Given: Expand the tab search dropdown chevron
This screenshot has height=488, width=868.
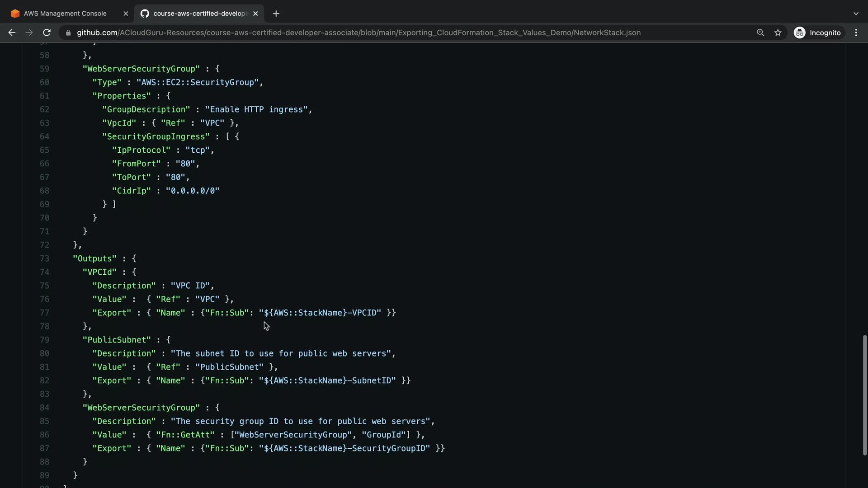Looking at the screenshot, I should point(856,14).
